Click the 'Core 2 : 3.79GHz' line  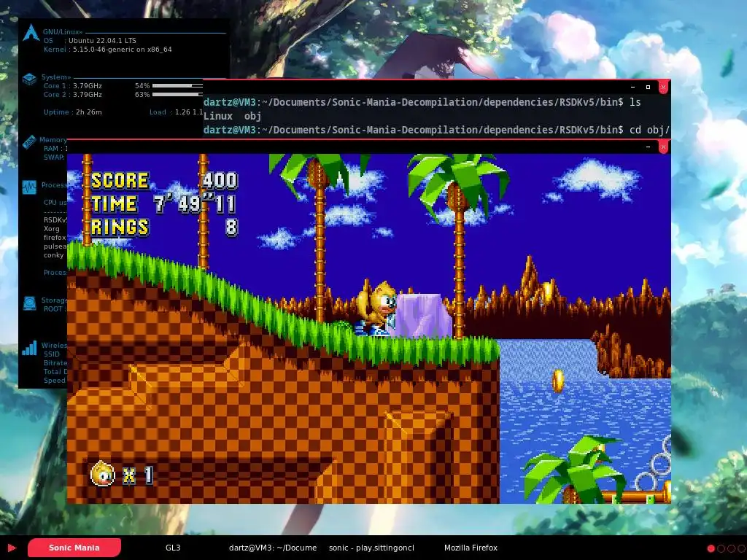coord(73,94)
